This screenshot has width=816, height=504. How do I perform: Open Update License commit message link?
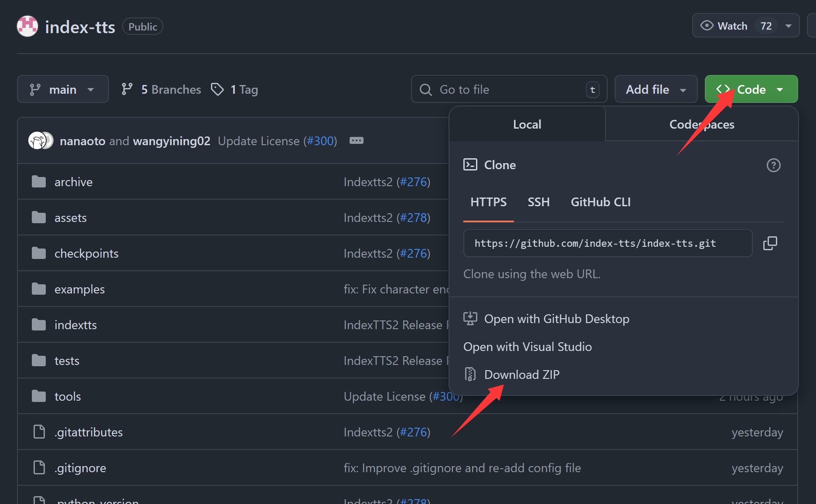click(258, 141)
